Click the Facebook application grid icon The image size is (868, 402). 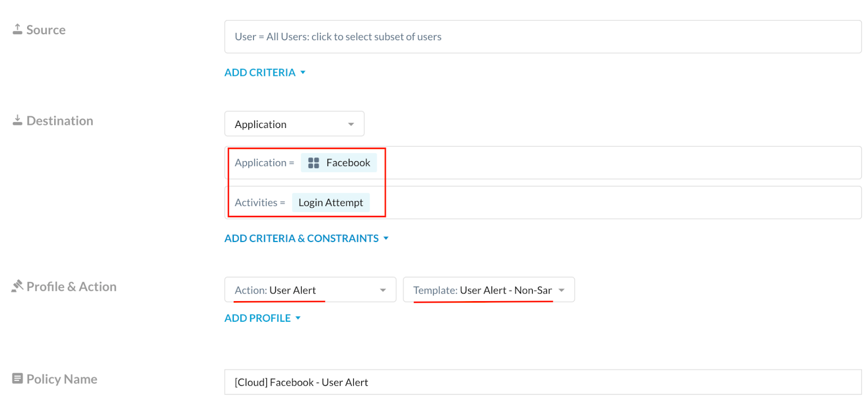(x=314, y=163)
